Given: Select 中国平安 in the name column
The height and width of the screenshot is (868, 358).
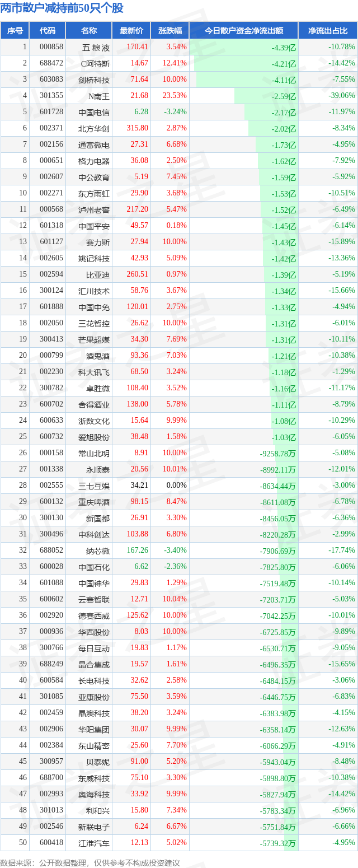Looking at the screenshot, I should pyautogui.click(x=94, y=226).
